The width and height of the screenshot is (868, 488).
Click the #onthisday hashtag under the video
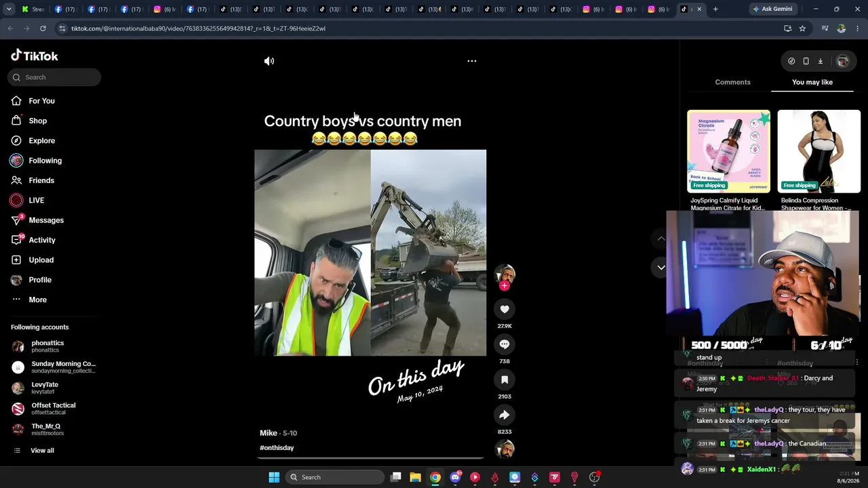277,448
